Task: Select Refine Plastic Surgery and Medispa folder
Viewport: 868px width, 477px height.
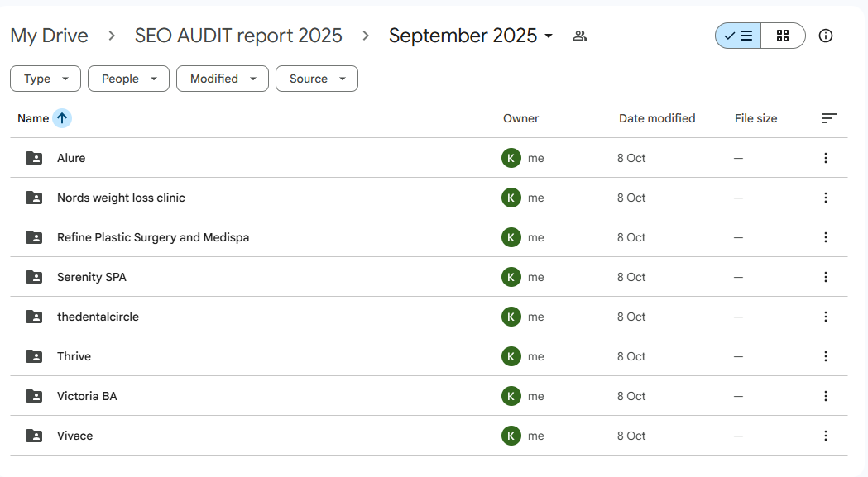Action: click(x=153, y=237)
